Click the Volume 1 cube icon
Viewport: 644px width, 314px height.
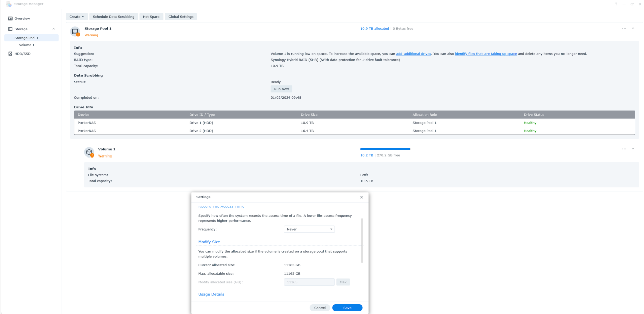(x=89, y=152)
